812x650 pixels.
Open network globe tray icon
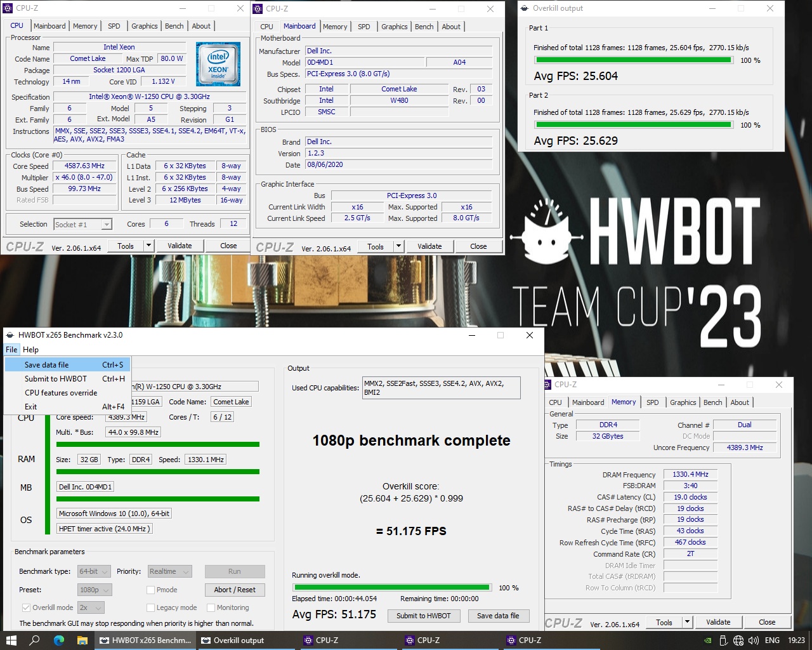point(738,640)
